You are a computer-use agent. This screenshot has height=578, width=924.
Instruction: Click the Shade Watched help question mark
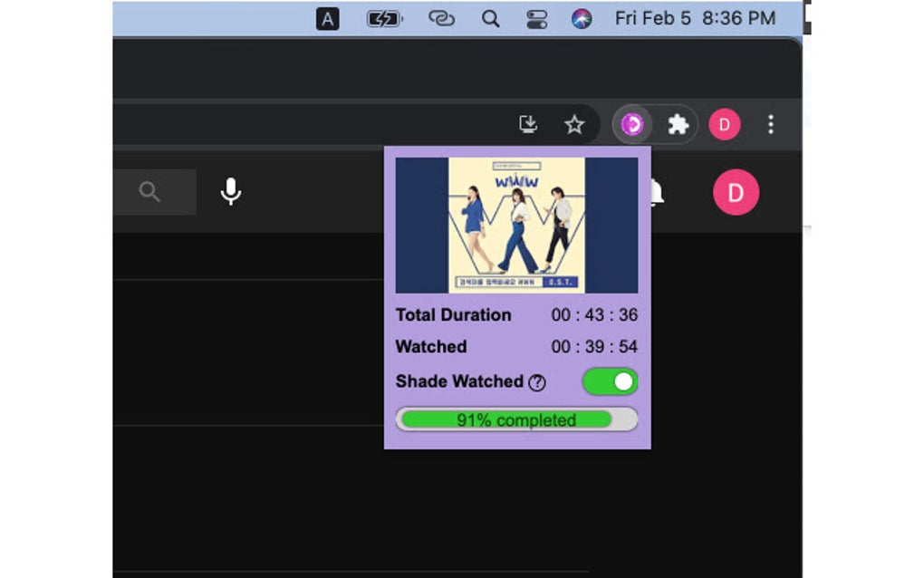(537, 382)
